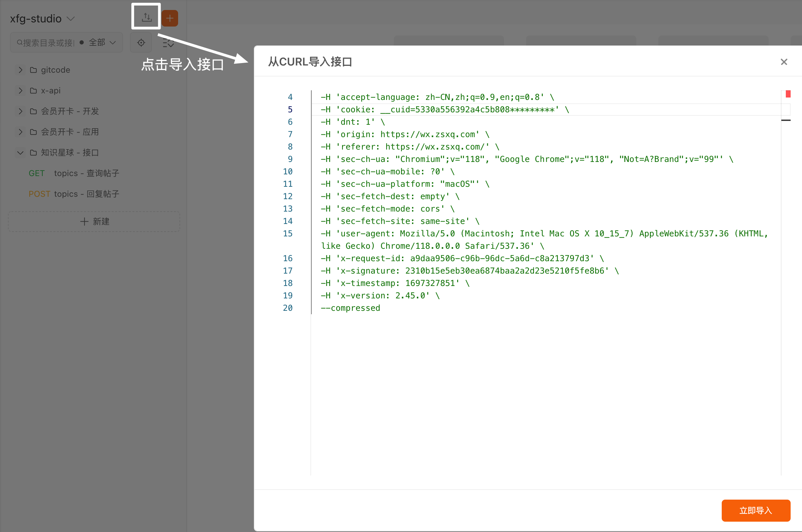This screenshot has width=802, height=532.
Task: Click the red error marker in the editor's right margin
Action: [x=788, y=94]
